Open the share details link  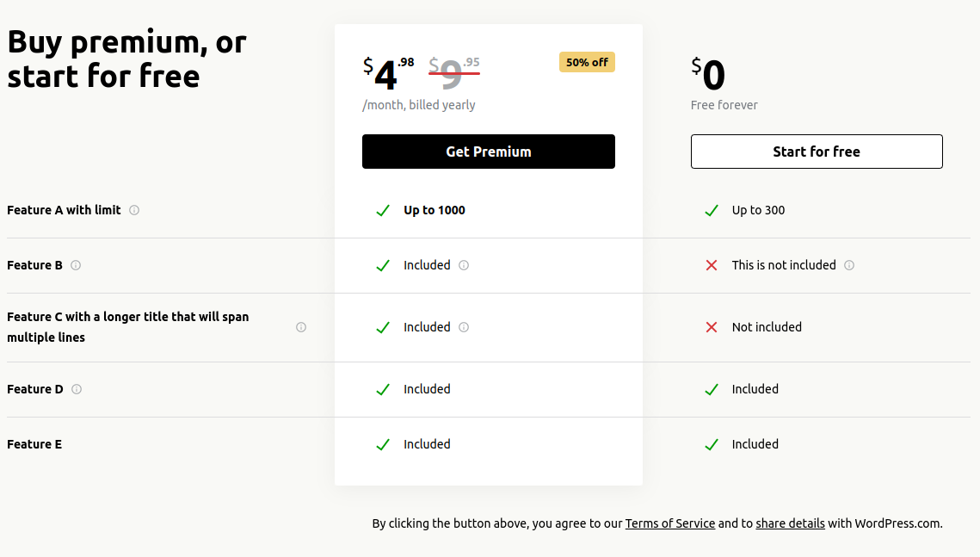(x=790, y=523)
